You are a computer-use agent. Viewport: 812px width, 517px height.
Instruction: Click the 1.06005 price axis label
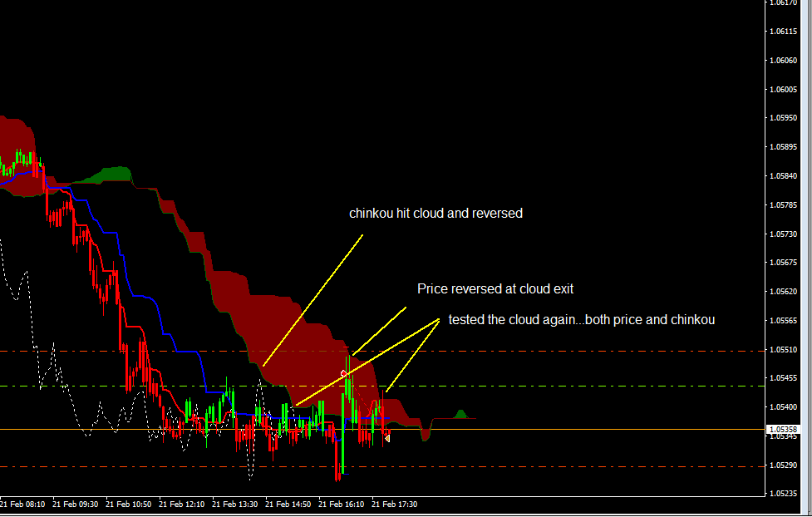tap(783, 89)
